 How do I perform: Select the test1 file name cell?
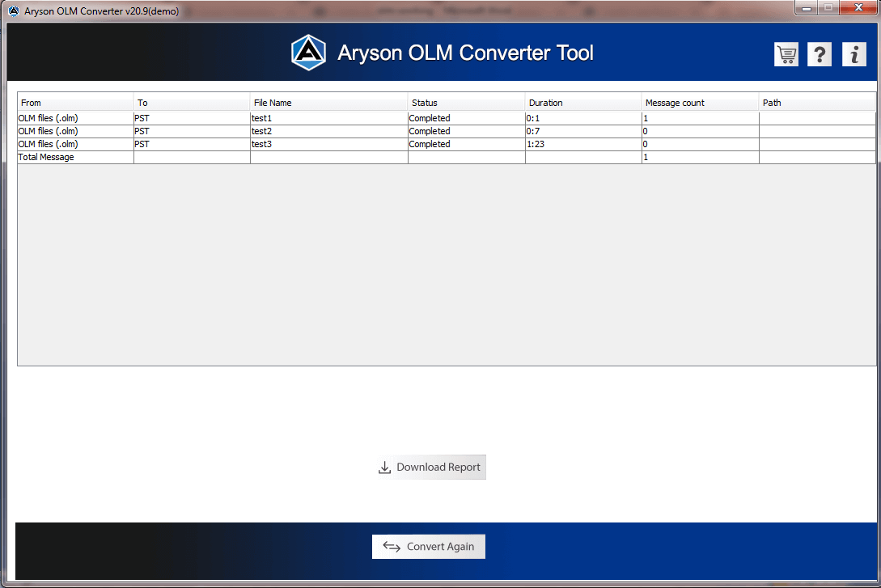point(328,118)
